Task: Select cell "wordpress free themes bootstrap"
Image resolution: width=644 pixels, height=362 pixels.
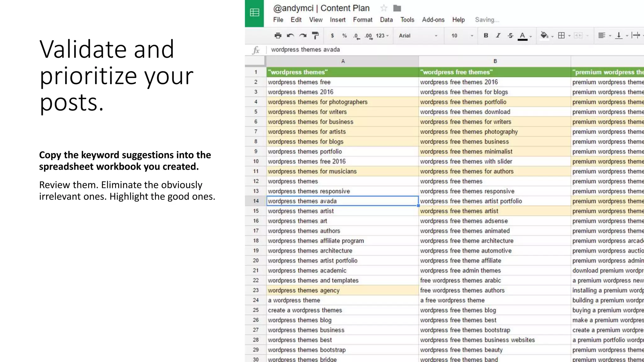Action: 495,330
